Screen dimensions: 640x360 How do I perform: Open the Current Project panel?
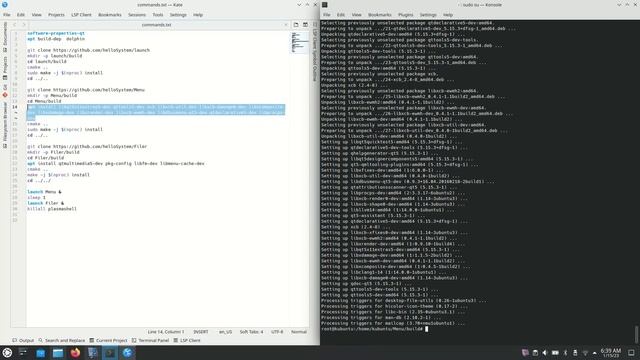tap(108, 340)
